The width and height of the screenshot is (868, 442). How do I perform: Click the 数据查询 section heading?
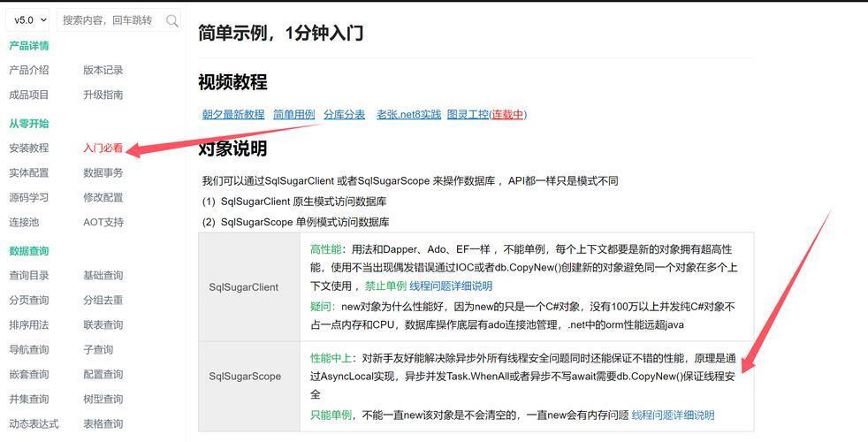[x=29, y=251]
